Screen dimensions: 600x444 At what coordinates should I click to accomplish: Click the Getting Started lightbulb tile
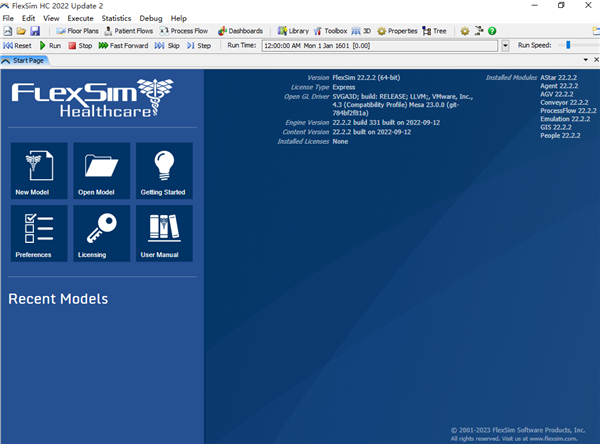coord(163,170)
